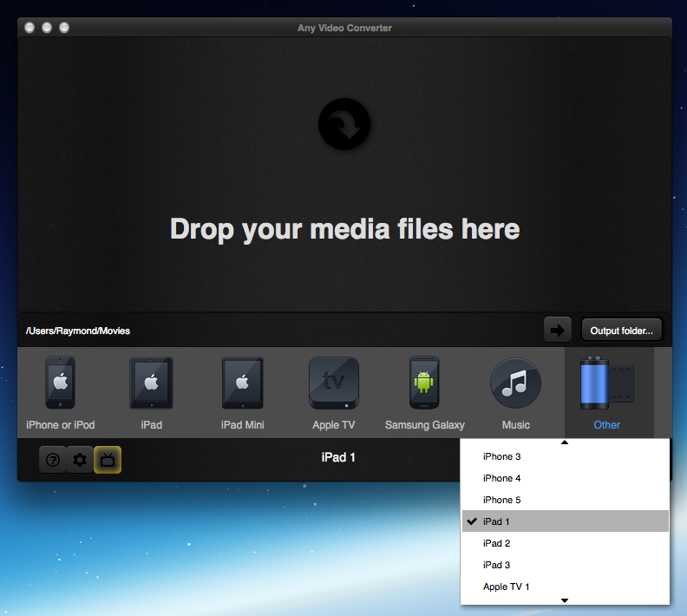This screenshot has width=687, height=616.
Task: Pick iPad 2 from the profile list
Action: (x=496, y=543)
